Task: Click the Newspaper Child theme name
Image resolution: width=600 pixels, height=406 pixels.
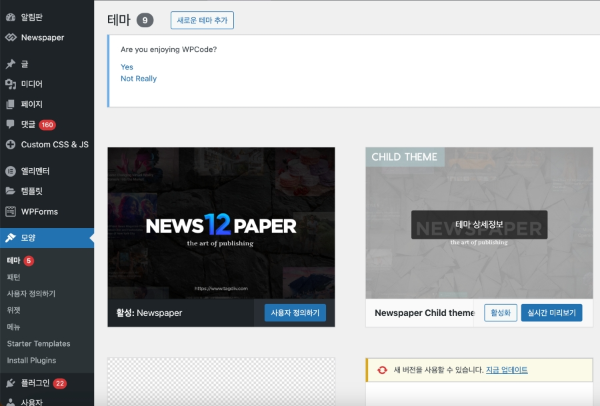Action: (x=424, y=313)
